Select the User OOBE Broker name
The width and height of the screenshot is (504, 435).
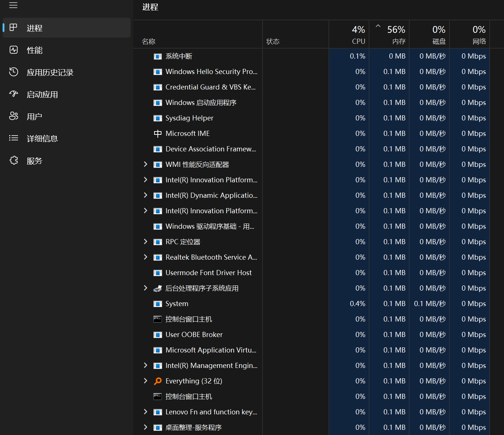(194, 335)
